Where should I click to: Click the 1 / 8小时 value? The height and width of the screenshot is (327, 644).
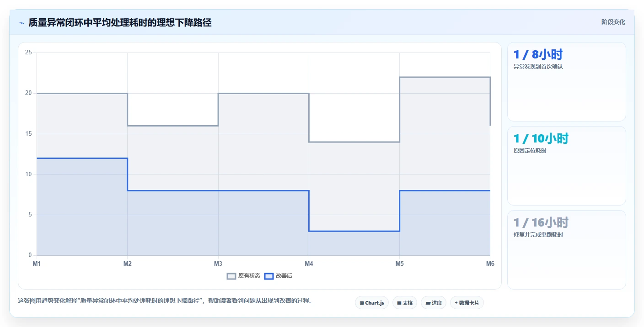pos(538,55)
